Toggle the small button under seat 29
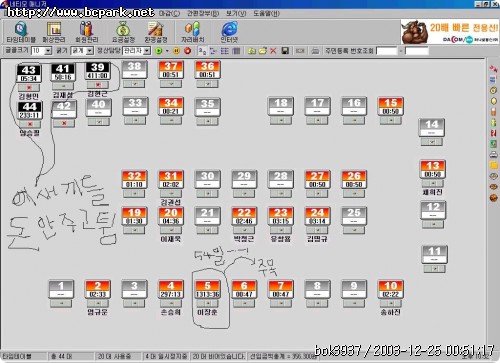 pyautogui.click(x=244, y=193)
